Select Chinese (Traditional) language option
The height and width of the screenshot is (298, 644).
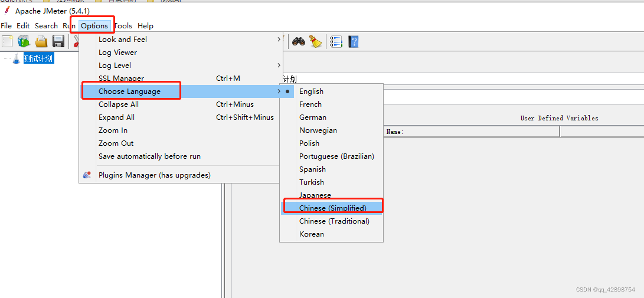332,221
